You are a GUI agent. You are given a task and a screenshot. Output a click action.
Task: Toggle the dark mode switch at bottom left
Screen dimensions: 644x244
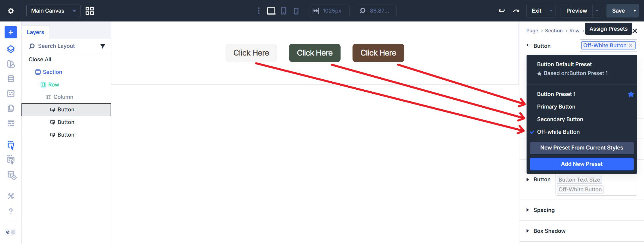click(x=11, y=232)
